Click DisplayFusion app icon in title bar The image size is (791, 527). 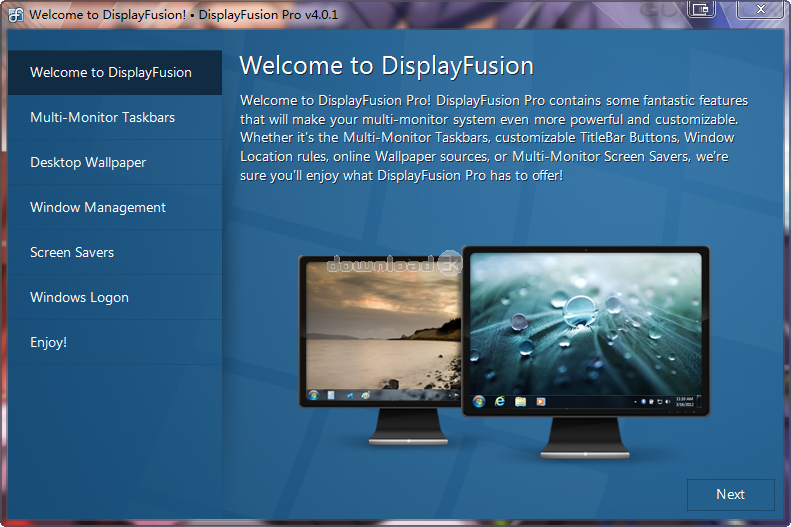coord(16,15)
